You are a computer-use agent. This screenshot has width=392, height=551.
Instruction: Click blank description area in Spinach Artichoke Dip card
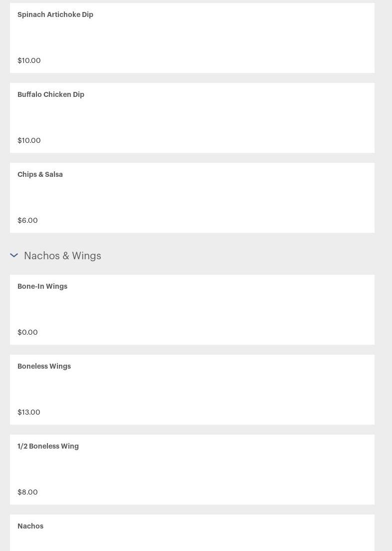[192, 37]
